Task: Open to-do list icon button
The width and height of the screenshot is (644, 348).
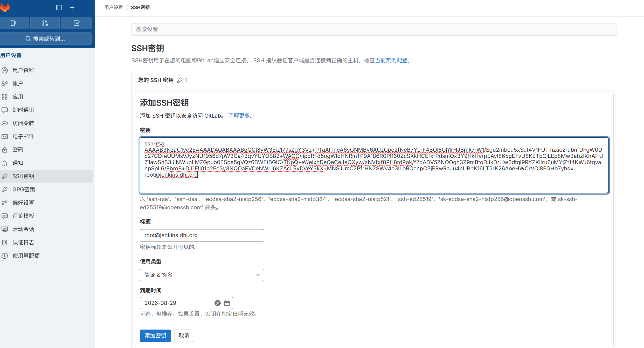Action: pos(77,23)
